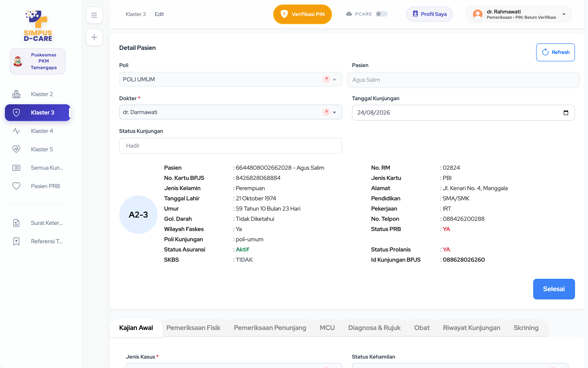This screenshot has height=368, width=588.
Task: Open the dr. Rahmawati user menu
Action: pos(519,14)
